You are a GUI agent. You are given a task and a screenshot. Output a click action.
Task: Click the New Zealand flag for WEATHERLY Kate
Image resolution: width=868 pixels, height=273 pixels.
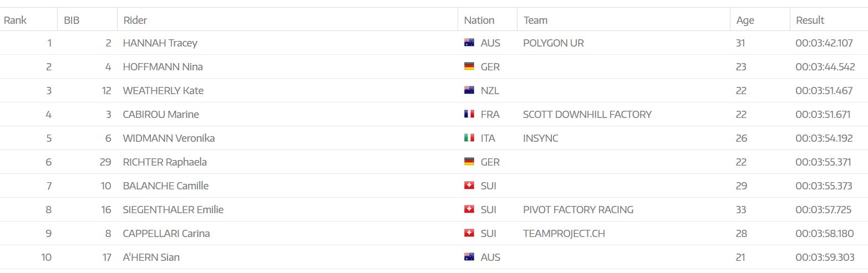(469, 90)
